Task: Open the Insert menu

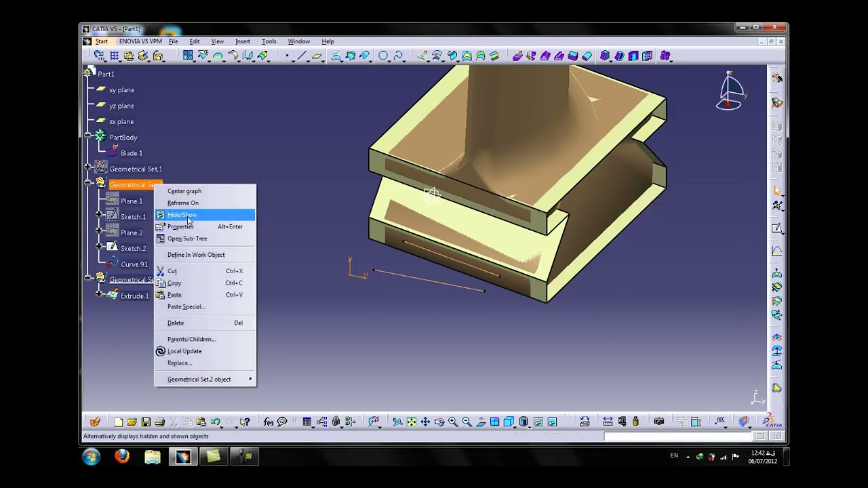Action: [x=242, y=41]
